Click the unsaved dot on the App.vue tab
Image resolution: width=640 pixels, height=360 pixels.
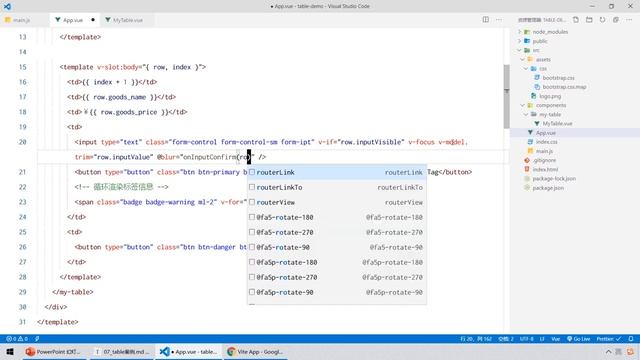tap(93, 20)
